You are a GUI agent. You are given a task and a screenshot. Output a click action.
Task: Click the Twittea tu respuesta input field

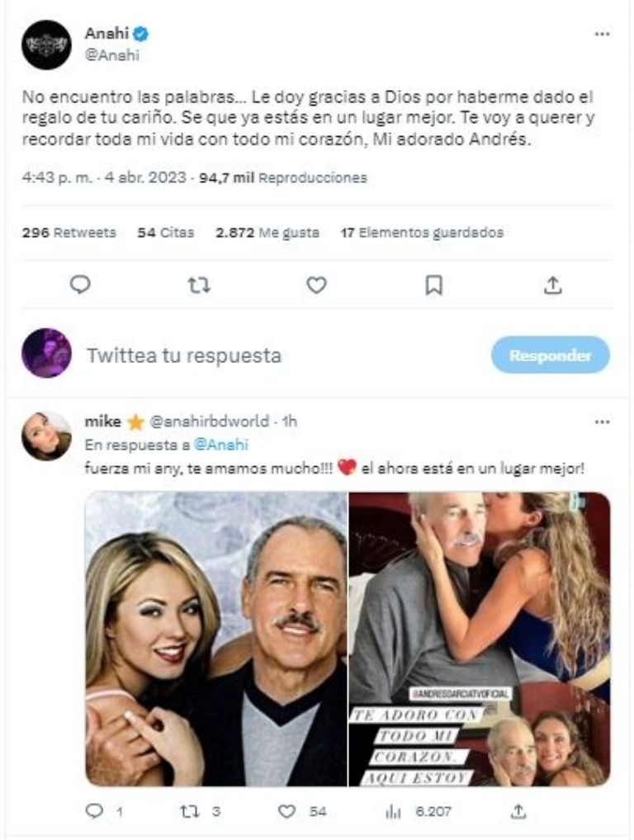[182, 356]
